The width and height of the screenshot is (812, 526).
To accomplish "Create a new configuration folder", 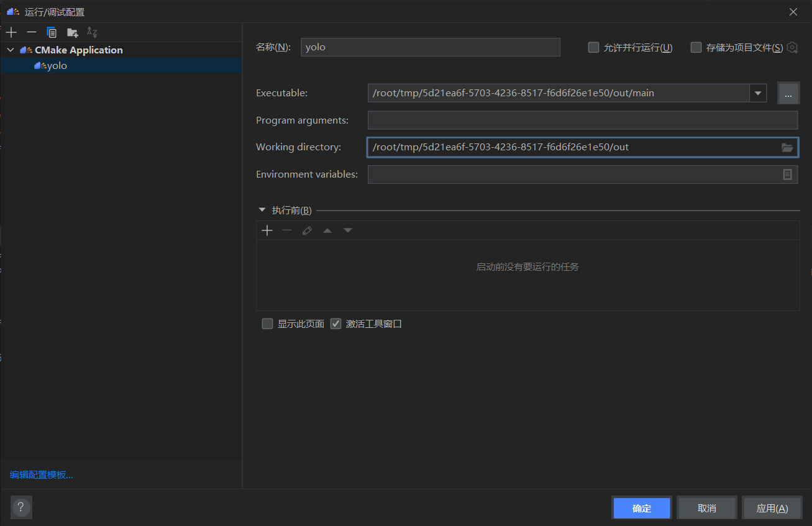I will (73, 32).
